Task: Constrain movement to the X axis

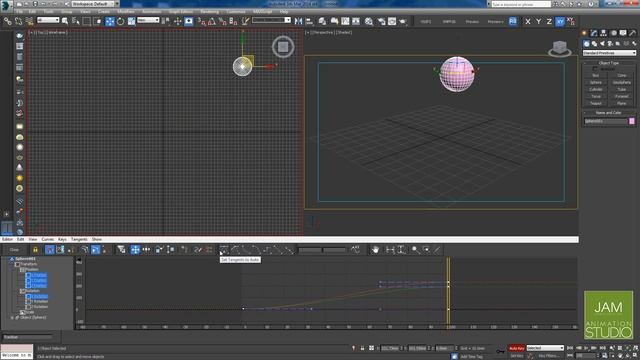Action: 528,21
